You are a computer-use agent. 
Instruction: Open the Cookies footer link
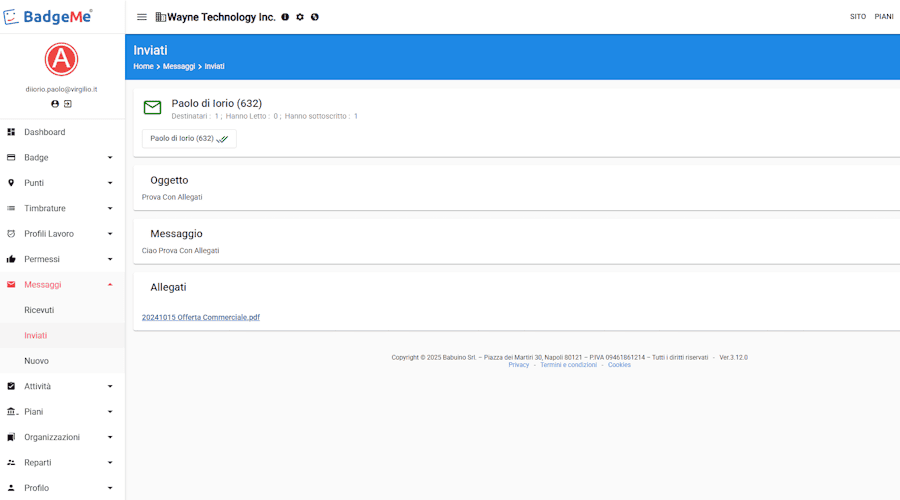619,365
